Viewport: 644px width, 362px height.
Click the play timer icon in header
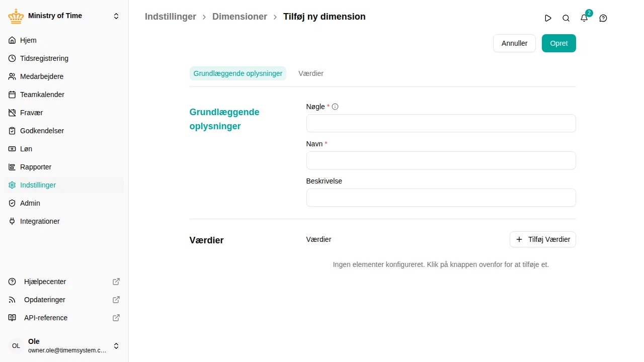pyautogui.click(x=548, y=18)
